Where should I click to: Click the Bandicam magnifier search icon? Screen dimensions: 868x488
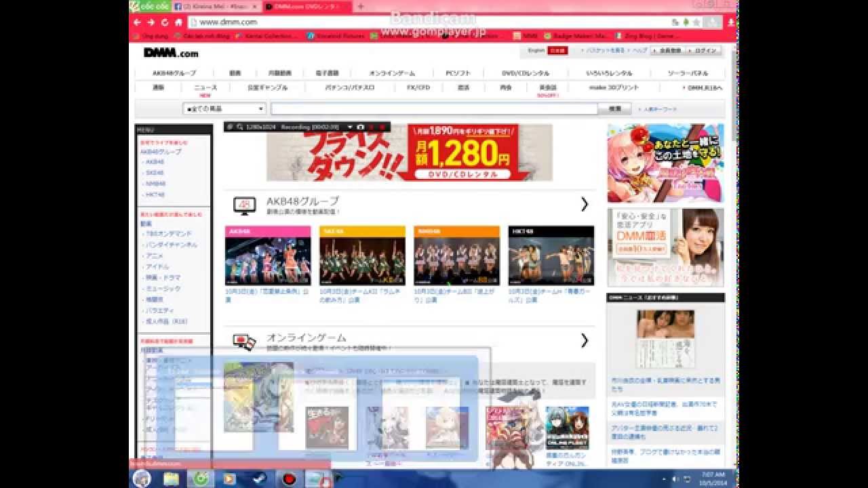click(239, 127)
